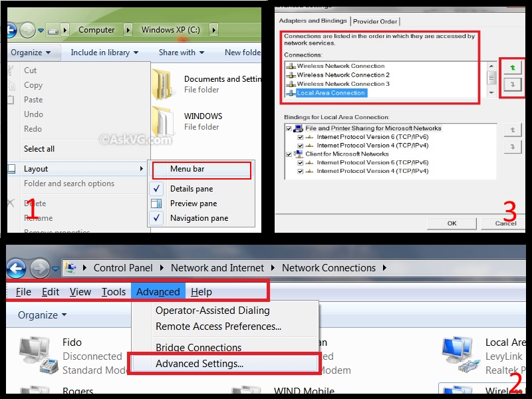Choose Advanced Settings... from Advanced menu
The height and width of the screenshot is (399, 532).
pos(224,364)
